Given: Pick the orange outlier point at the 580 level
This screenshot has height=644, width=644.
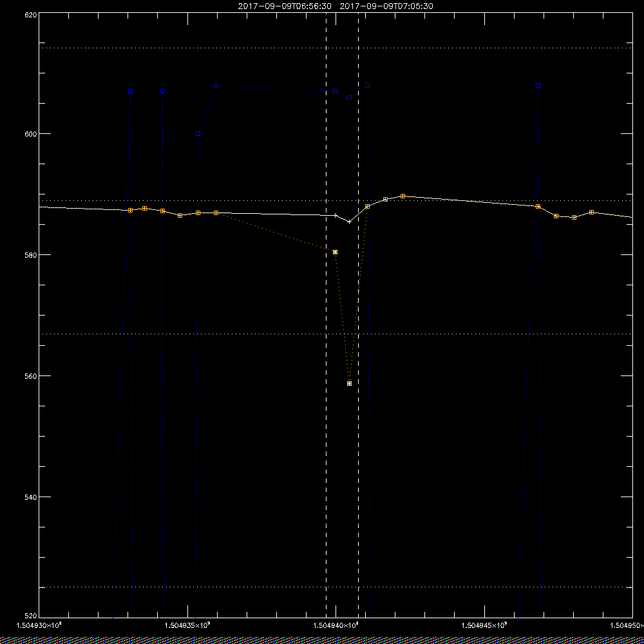Looking at the screenshot, I should [335, 252].
